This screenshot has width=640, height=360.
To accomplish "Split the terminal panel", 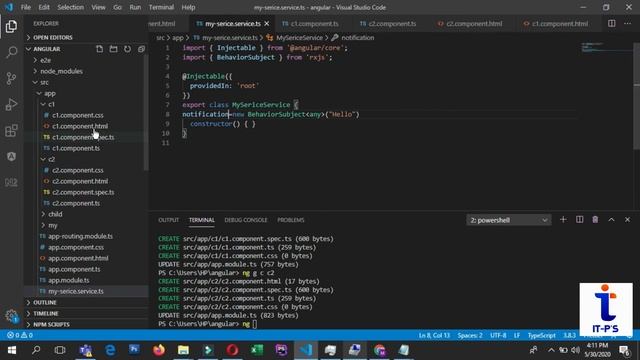I will (579, 220).
